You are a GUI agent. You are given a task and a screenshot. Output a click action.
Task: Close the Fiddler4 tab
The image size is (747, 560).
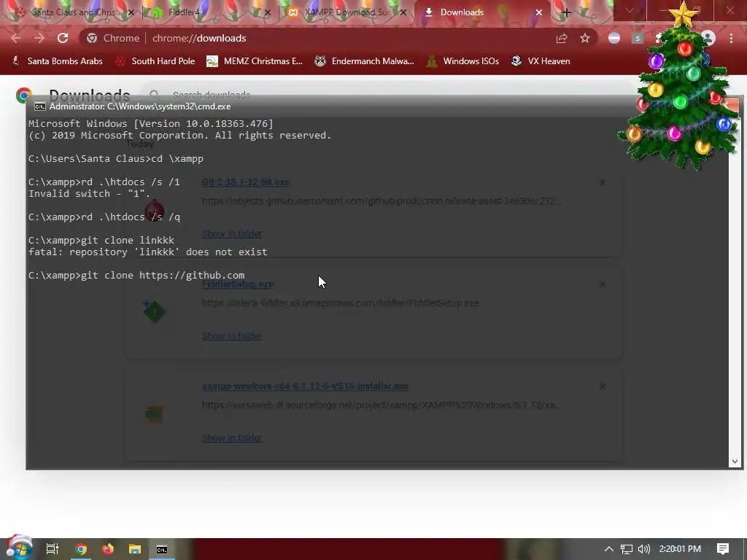(267, 12)
